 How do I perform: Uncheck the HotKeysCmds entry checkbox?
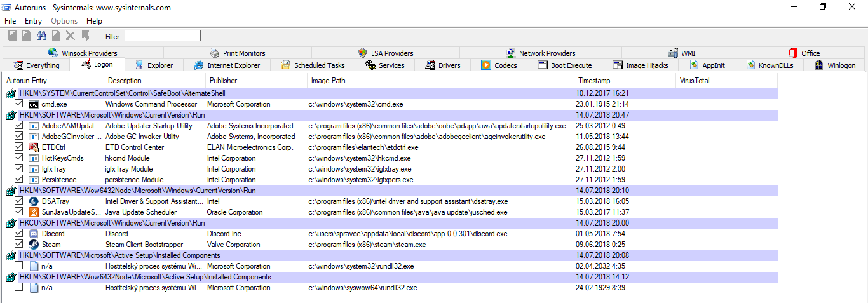(19, 158)
